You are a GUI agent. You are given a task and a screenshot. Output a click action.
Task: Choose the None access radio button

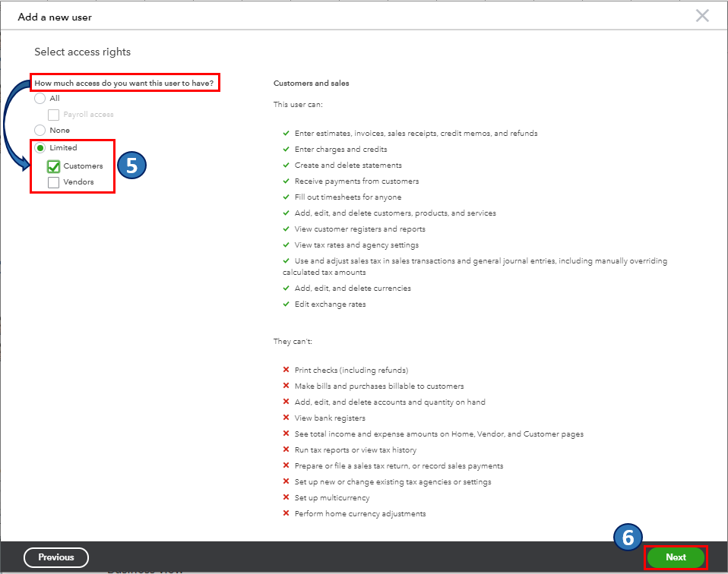pyautogui.click(x=40, y=131)
